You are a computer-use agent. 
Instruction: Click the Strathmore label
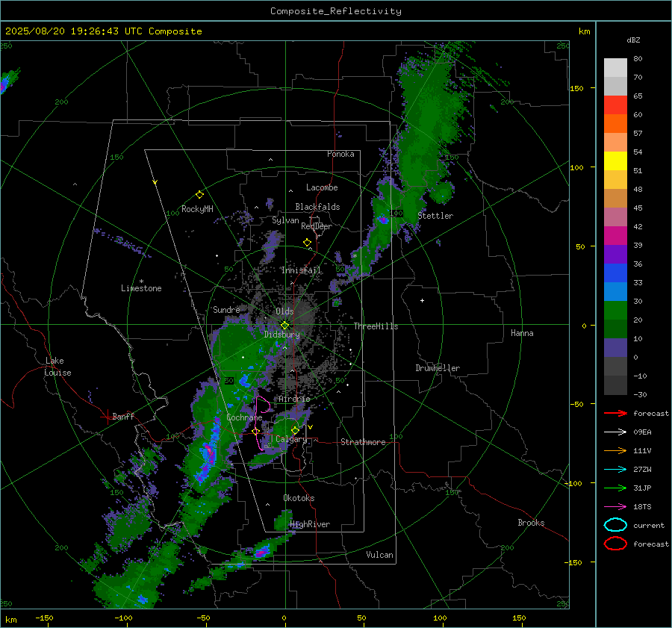point(363,442)
